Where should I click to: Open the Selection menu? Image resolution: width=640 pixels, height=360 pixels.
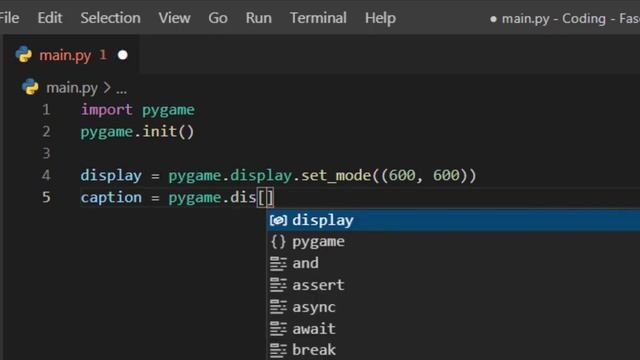[110, 18]
